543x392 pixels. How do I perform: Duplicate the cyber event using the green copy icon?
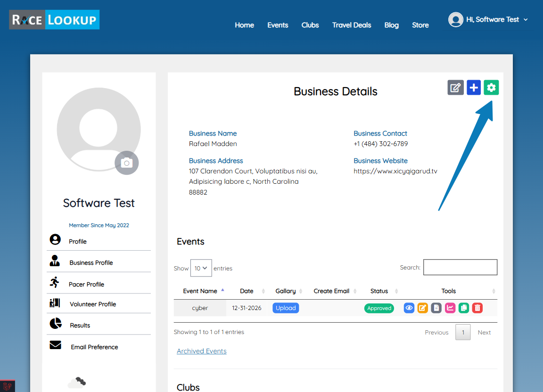click(464, 308)
